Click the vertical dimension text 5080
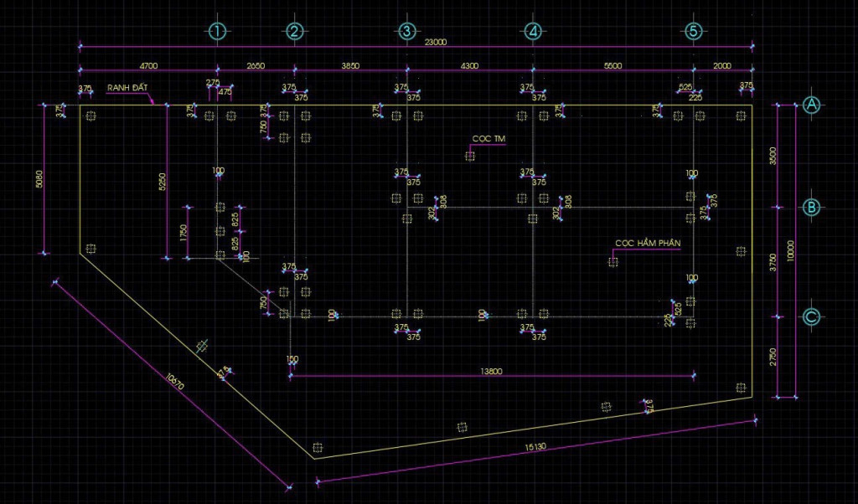This screenshot has height=504, width=858. tap(39, 179)
